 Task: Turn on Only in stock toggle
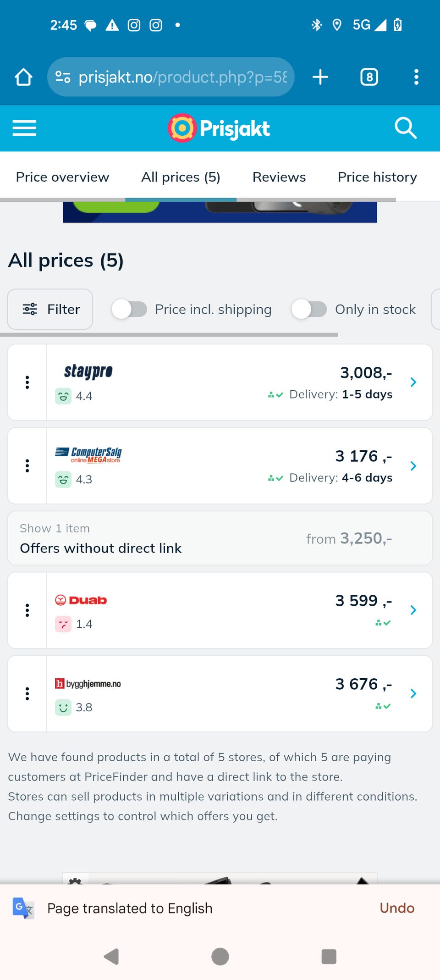coord(309,309)
